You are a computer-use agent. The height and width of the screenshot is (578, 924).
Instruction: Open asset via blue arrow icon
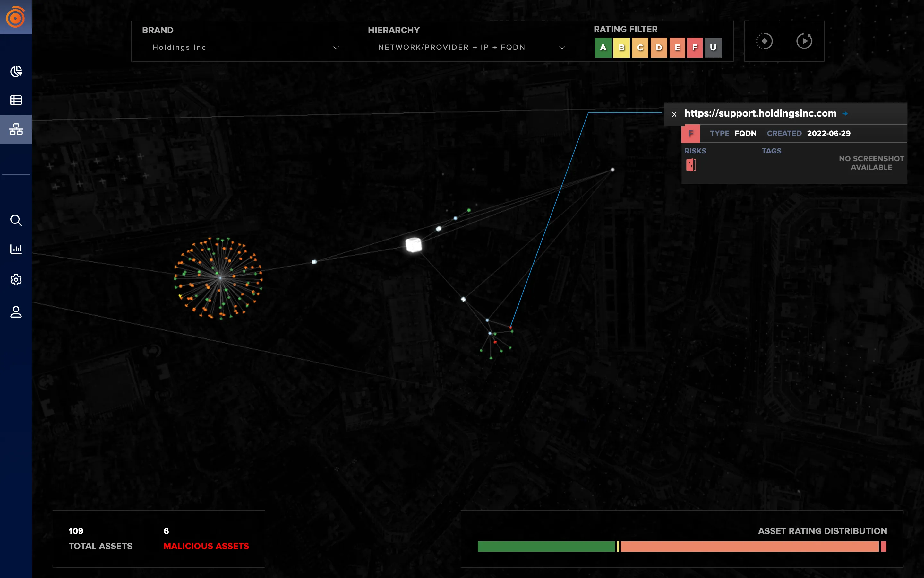click(x=845, y=114)
